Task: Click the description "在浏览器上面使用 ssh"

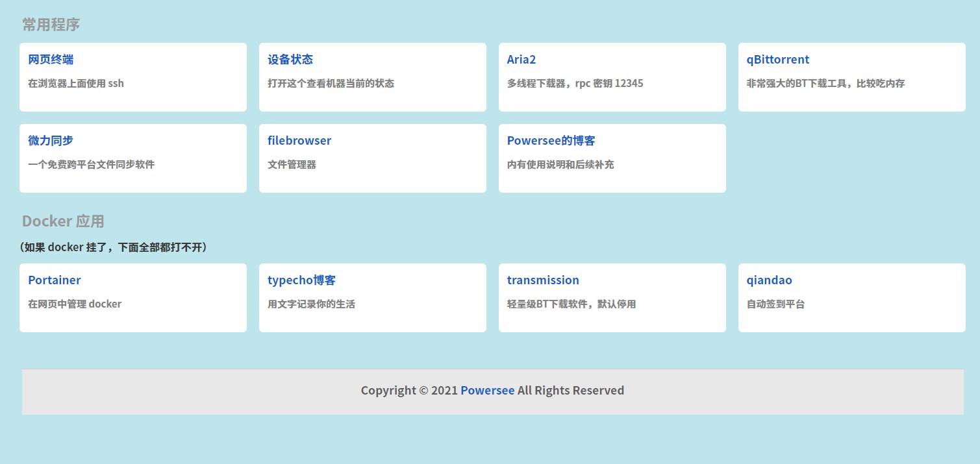Action: pos(76,84)
